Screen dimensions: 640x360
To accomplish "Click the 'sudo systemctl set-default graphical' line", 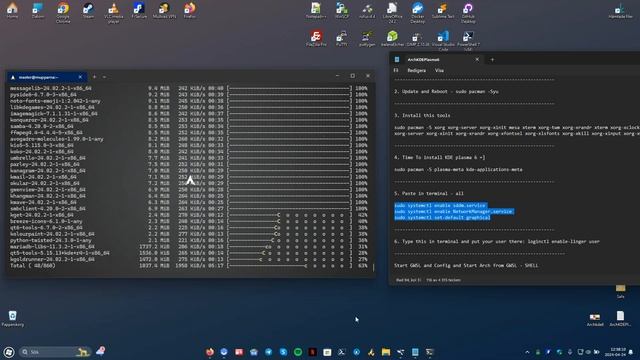I will [x=442, y=218].
